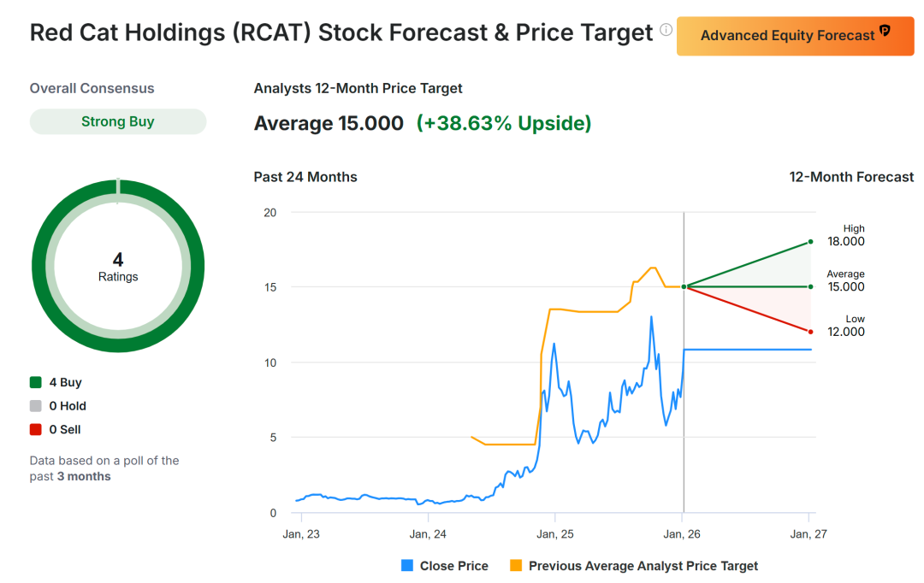Viewport: 924px width, 583px height.
Task: Click the Jan, 25 axis label
Action: tap(554, 534)
